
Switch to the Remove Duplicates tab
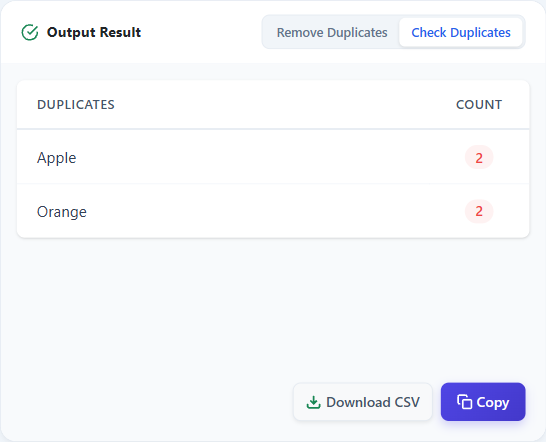click(x=332, y=32)
